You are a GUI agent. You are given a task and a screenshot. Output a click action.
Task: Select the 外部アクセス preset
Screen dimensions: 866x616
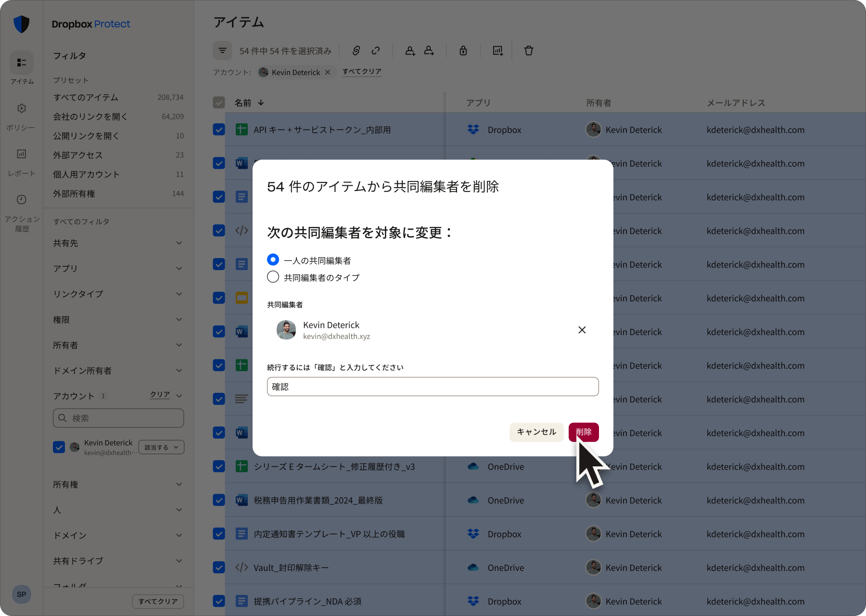click(118, 155)
